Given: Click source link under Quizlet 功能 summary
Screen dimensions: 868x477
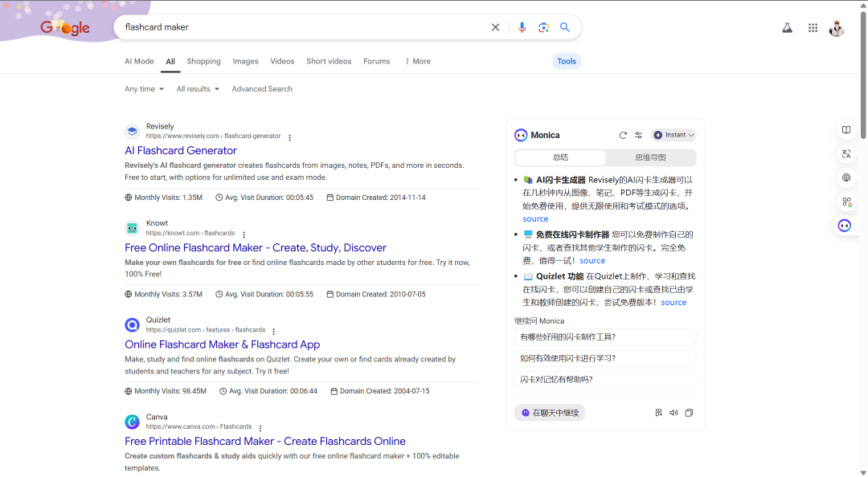Looking at the screenshot, I should click(x=674, y=303).
